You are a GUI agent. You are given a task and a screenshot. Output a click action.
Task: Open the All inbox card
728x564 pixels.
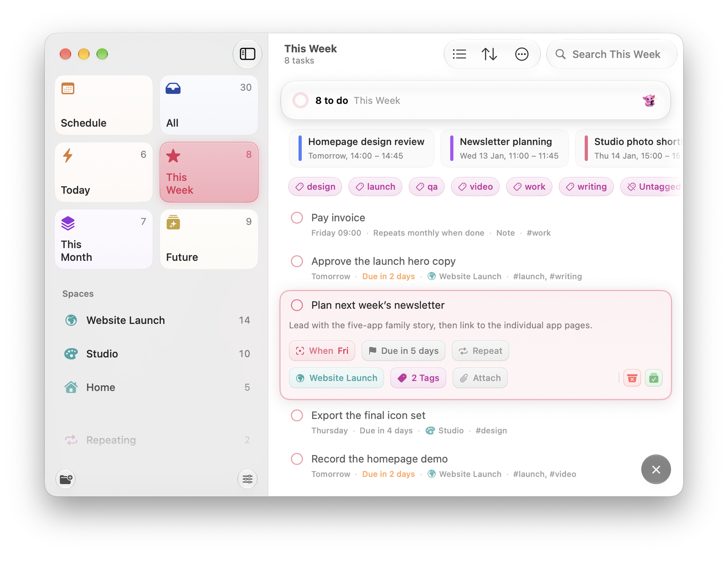(209, 105)
